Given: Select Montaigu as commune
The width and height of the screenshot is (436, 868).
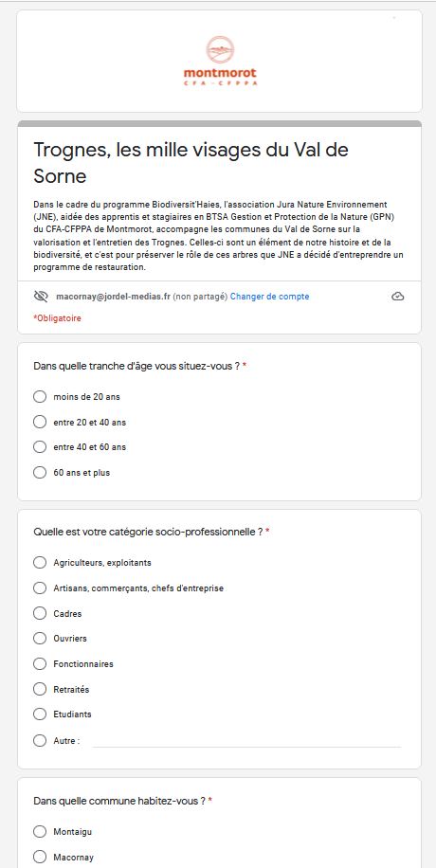Looking at the screenshot, I should 40,831.
